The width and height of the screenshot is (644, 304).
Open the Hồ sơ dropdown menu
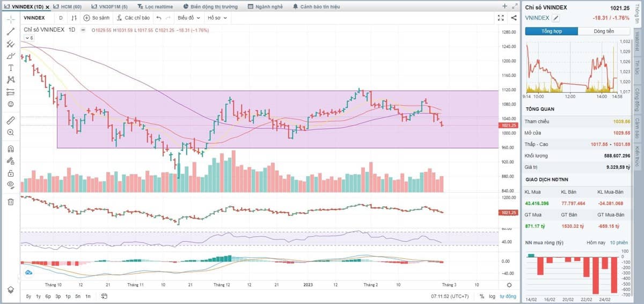[x=217, y=18]
